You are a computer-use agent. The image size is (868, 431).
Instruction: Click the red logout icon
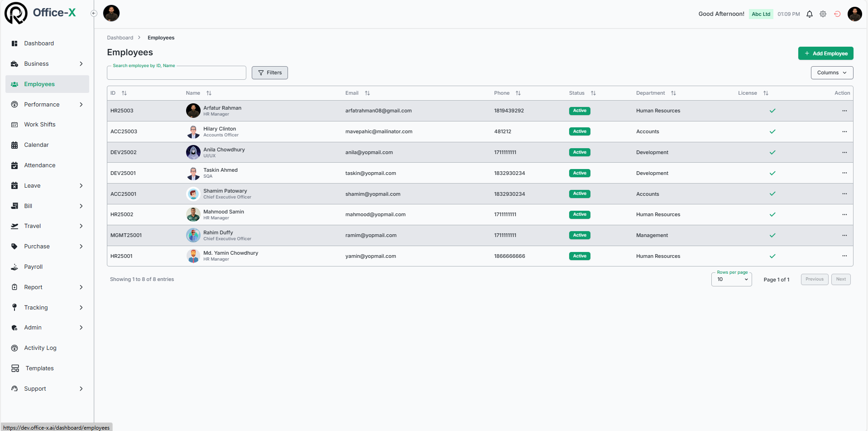pyautogui.click(x=837, y=14)
